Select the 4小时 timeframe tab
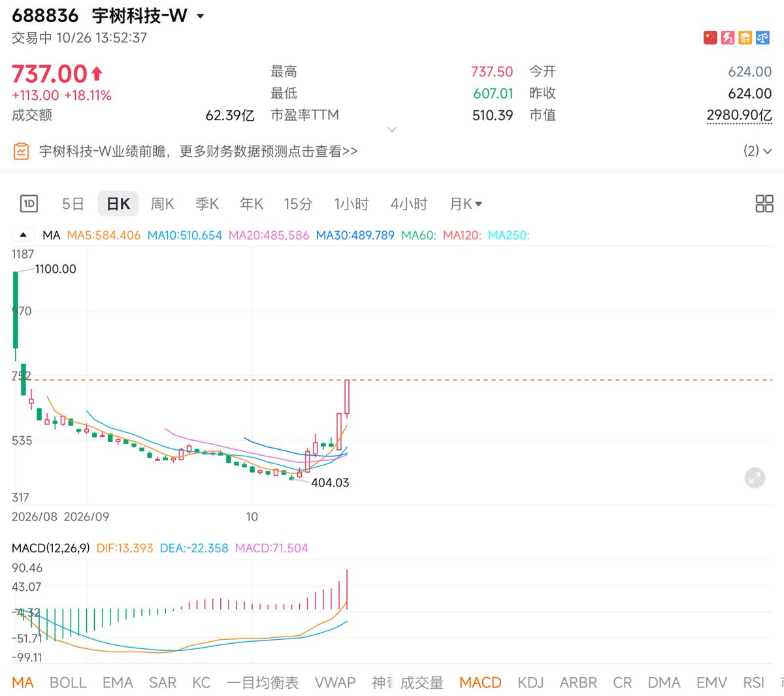Screen dimensions: 784x696 pos(409,204)
